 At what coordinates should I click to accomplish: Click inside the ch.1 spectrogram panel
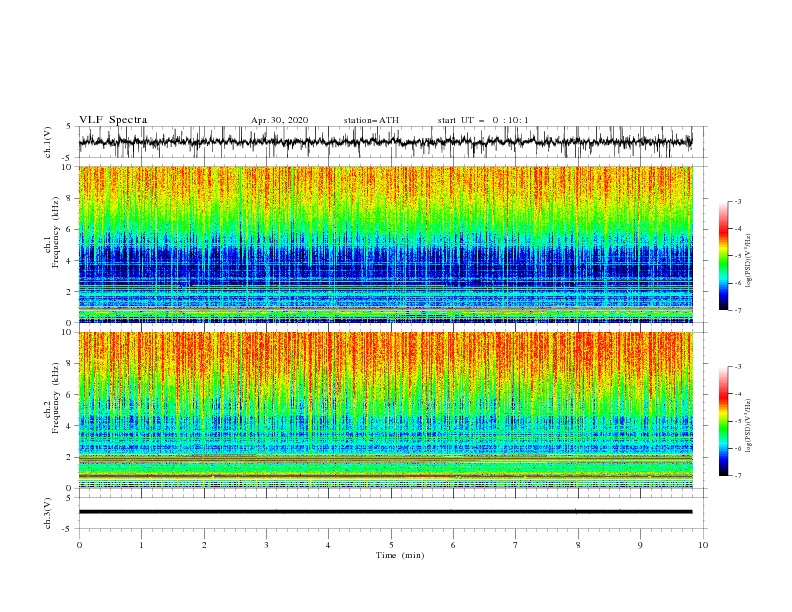coord(386,244)
